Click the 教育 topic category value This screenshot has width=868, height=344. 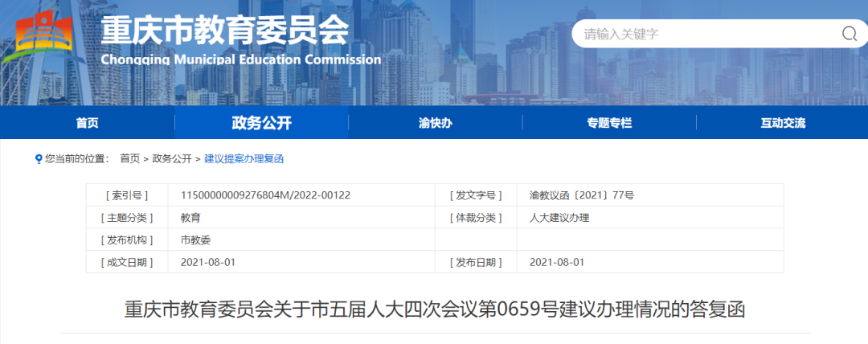[x=190, y=218]
